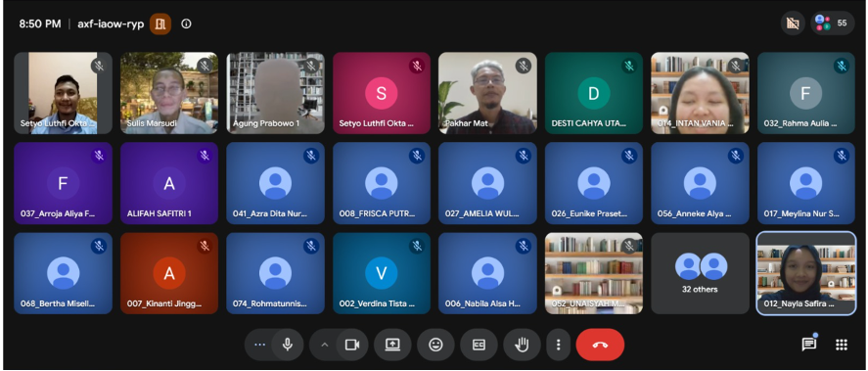Click the crossed-out building icon at top right
Screen dimensions: 868x371
click(793, 23)
